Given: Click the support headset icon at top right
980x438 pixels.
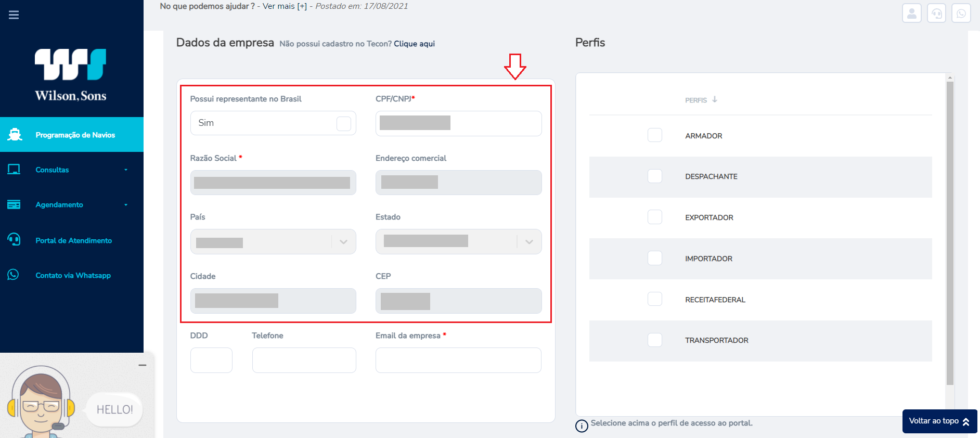Looking at the screenshot, I should pyautogui.click(x=936, y=14).
